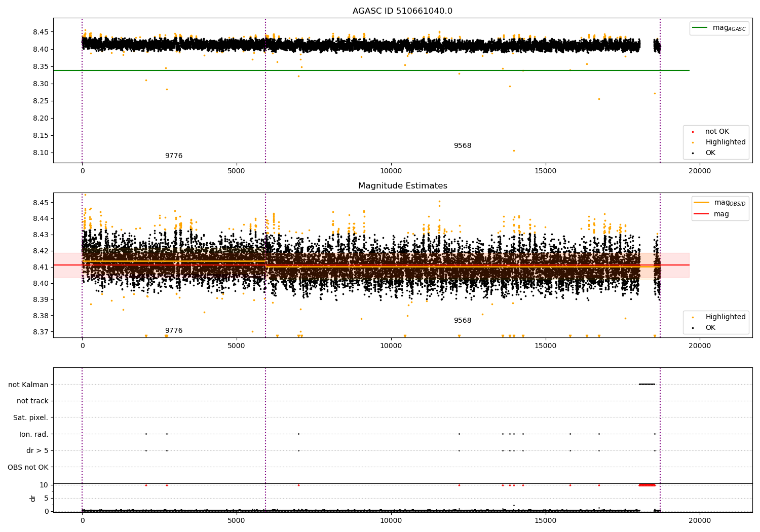The height and width of the screenshot is (532, 760).
Task: Click the '9776' label in the top plot
Action: (x=173, y=156)
